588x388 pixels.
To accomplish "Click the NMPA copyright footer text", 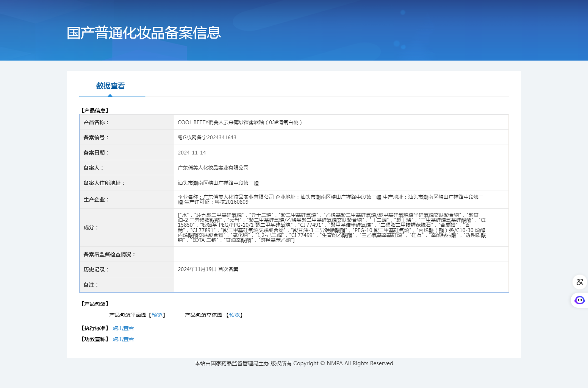I will [294, 363].
